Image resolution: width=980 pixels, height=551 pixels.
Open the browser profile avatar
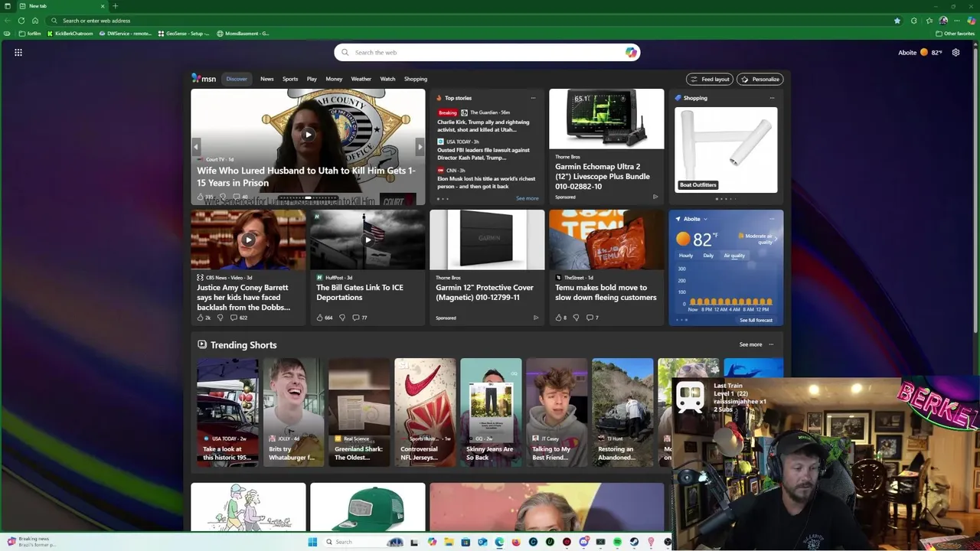[943, 21]
